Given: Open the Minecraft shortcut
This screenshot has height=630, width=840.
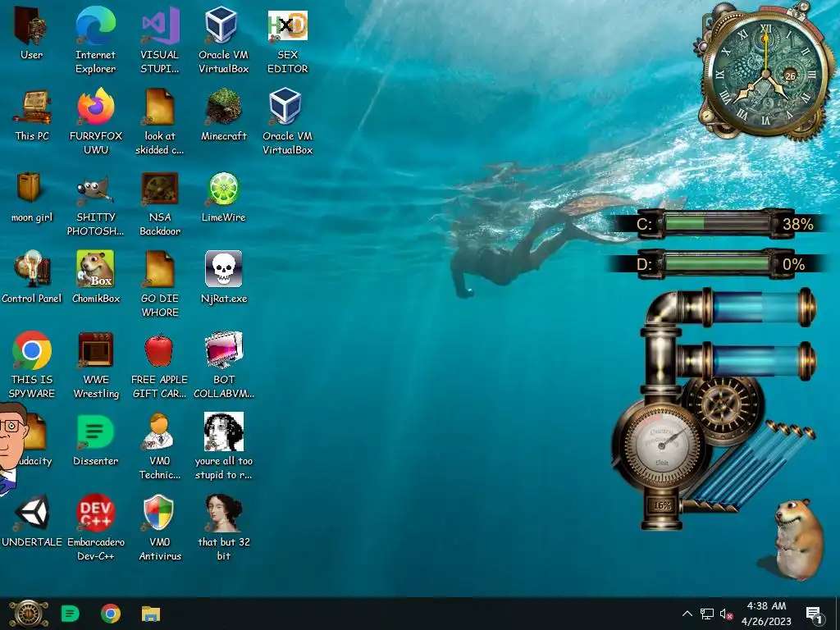Looking at the screenshot, I should pyautogui.click(x=224, y=115).
